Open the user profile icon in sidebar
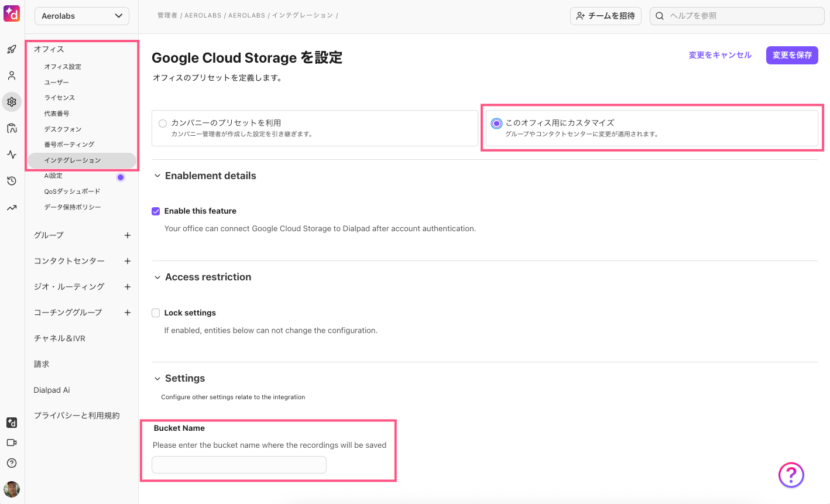 coord(12,76)
